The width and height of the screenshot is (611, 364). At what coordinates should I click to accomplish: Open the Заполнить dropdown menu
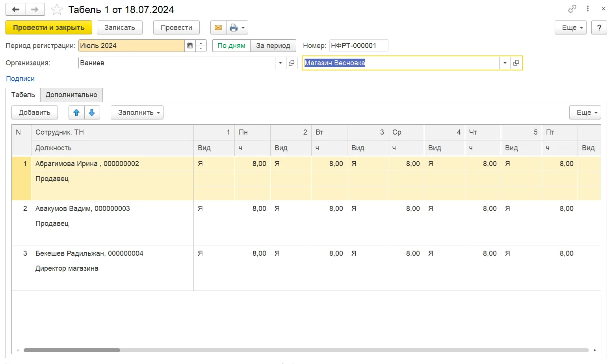click(x=137, y=113)
